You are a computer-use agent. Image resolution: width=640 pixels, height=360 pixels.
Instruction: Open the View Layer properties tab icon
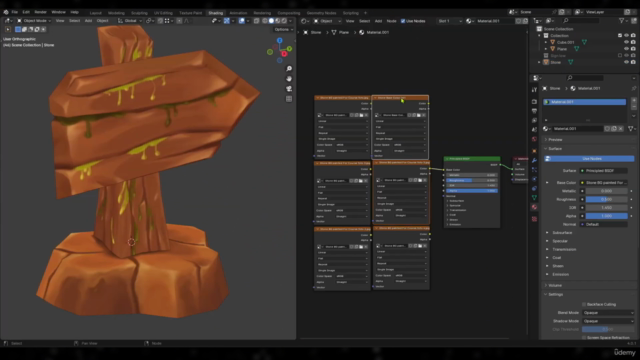click(534, 120)
